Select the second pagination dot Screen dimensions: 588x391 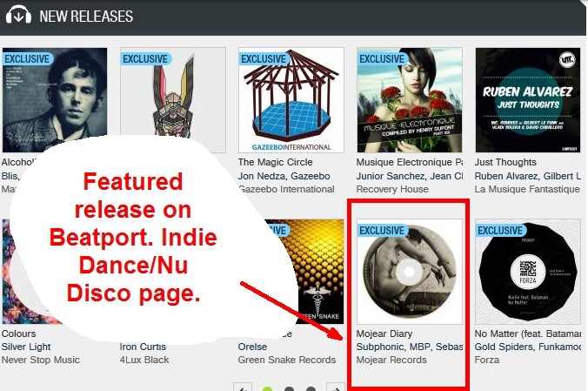click(x=289, y=389)
